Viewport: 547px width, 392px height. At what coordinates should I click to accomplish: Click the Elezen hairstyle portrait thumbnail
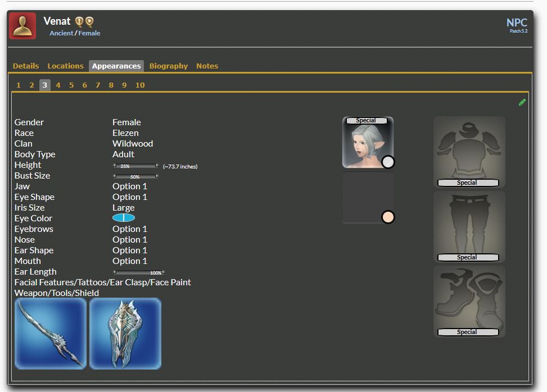(368, 143)
